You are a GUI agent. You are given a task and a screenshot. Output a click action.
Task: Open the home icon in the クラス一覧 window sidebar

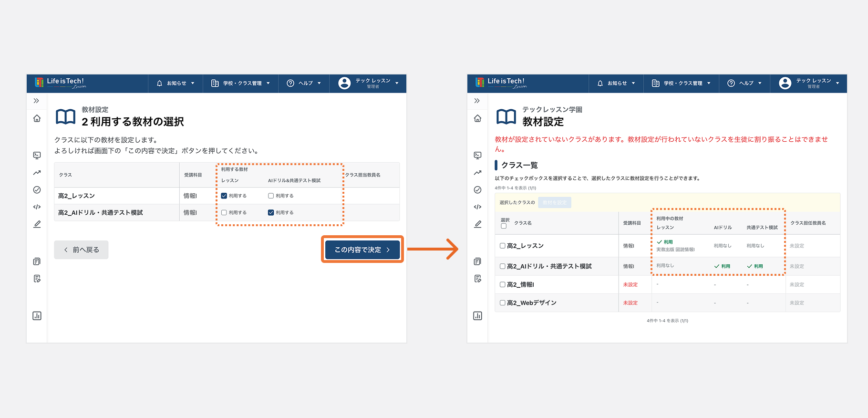[477, 118]
